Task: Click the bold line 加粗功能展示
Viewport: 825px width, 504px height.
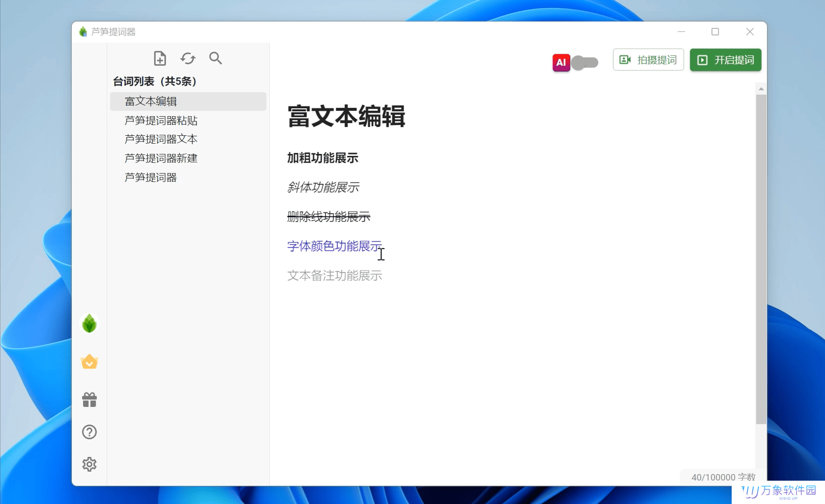Action: (322, 158)
